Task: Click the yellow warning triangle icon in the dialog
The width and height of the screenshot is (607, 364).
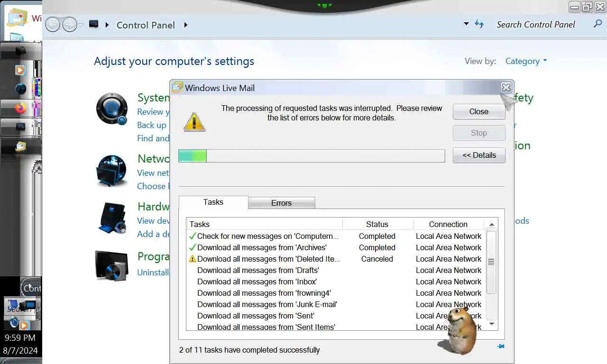Action: tap(194, 121)
